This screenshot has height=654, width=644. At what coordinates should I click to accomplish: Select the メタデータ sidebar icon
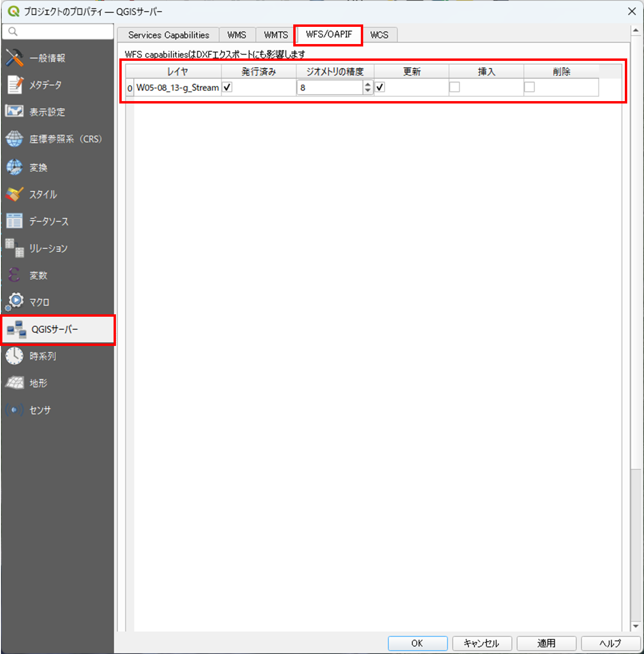tap(46, 85)
